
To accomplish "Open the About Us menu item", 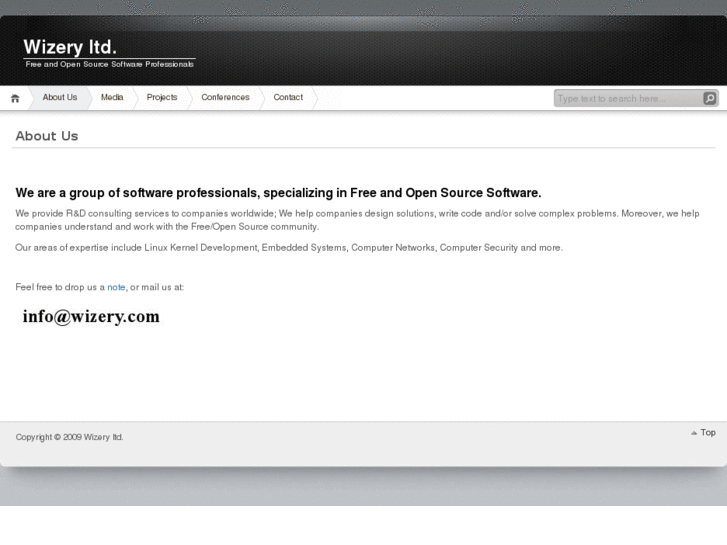I will click(59, 97).
